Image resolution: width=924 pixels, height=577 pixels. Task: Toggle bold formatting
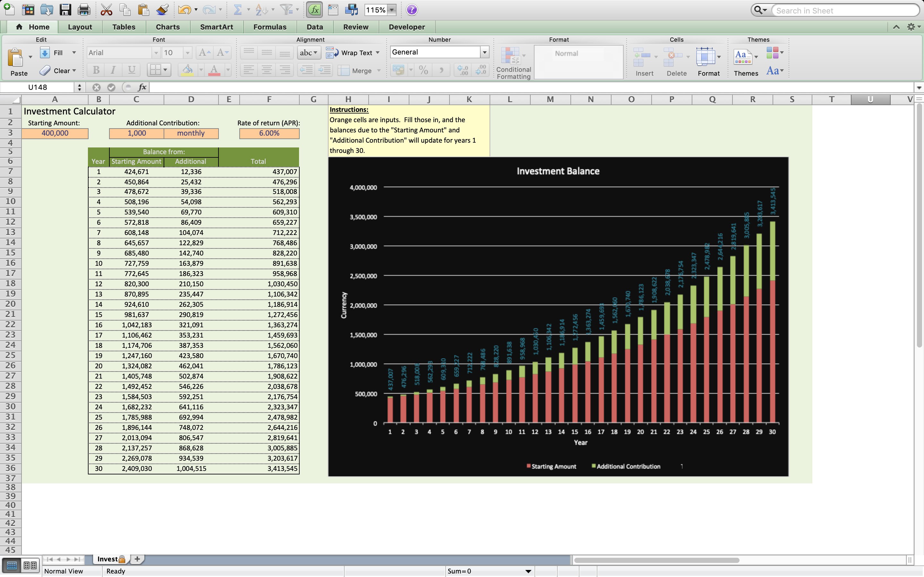(x=96, y=70)
